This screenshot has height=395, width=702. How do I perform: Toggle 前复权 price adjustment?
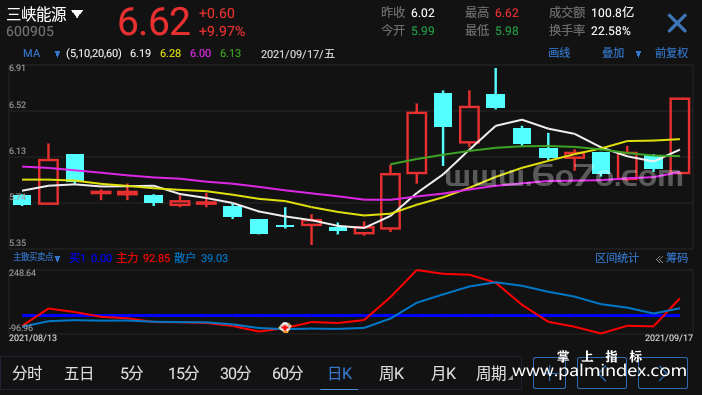[671, 53]
